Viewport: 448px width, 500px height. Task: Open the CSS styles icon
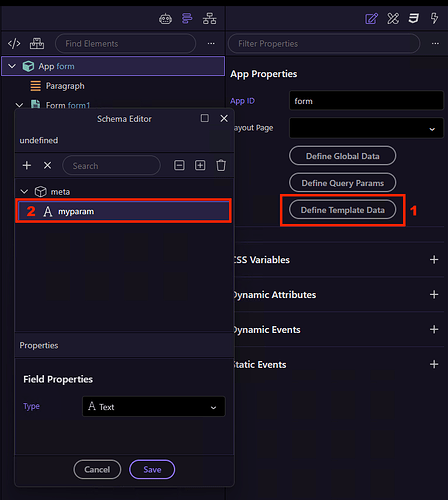pos(413,18)
